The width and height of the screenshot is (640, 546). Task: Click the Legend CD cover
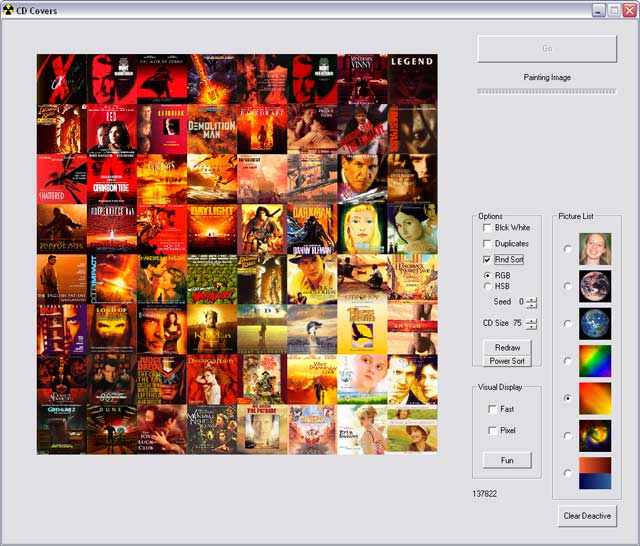click(412, 79)
